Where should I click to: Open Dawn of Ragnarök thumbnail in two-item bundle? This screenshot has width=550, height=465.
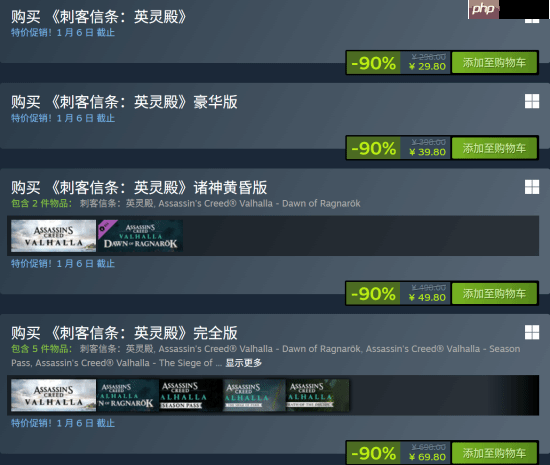(x=140, y=236)
